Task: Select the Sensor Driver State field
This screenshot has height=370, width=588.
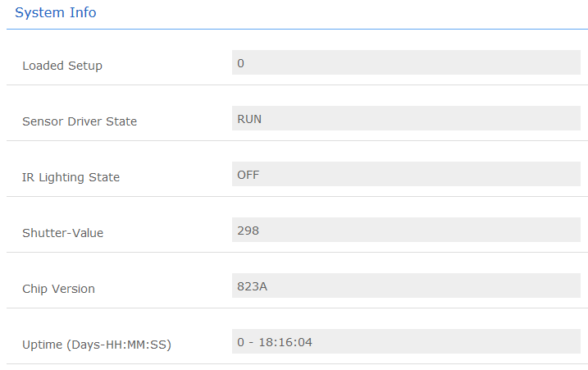Action: click(406, 119)
